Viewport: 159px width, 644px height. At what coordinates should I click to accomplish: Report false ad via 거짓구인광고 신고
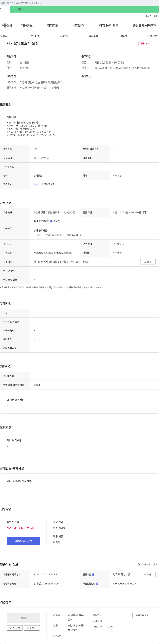(x=147, y=564)
